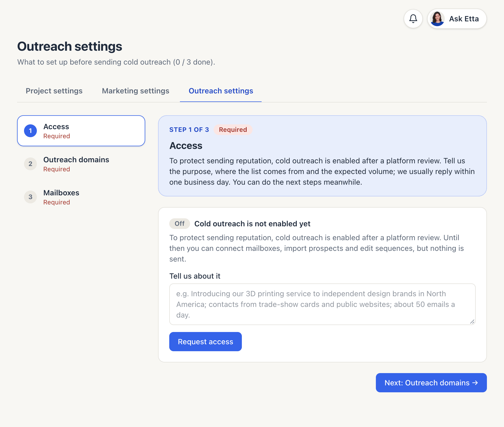
Task: Select the Outreach settings tab
Action: click(221, 91)
